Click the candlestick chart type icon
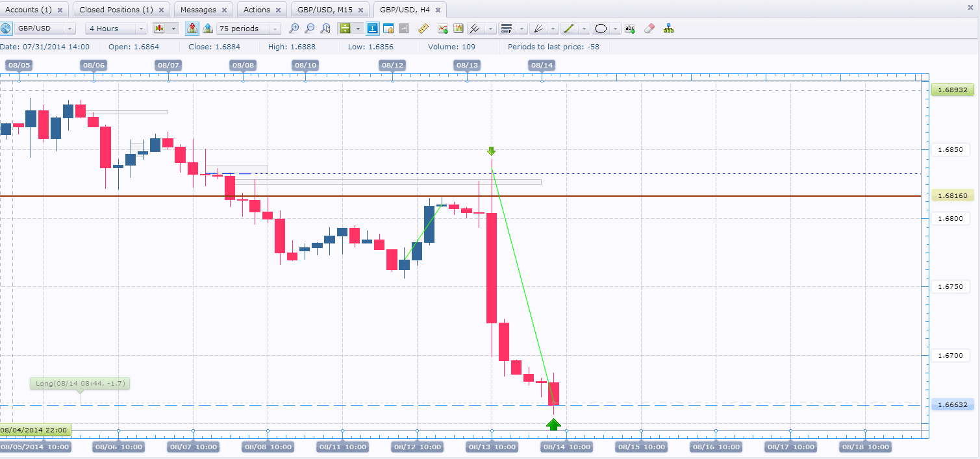 pos(159,29)
